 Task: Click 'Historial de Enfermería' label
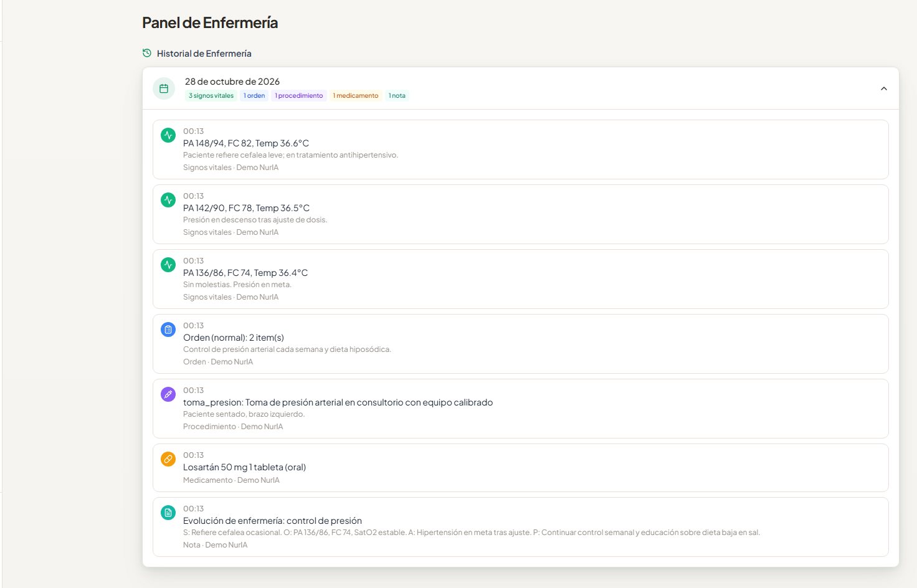[x=204, y=54]
